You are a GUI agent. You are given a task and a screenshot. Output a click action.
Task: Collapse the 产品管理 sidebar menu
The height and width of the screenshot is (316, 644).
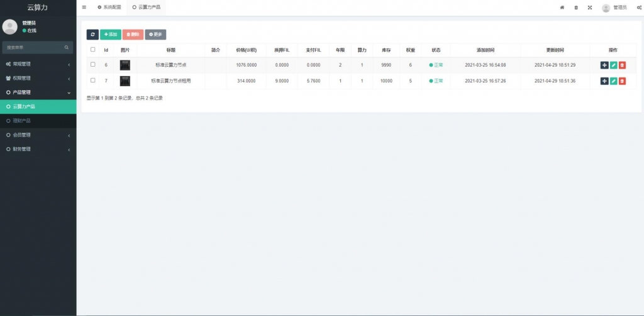(x=38, y=93)
